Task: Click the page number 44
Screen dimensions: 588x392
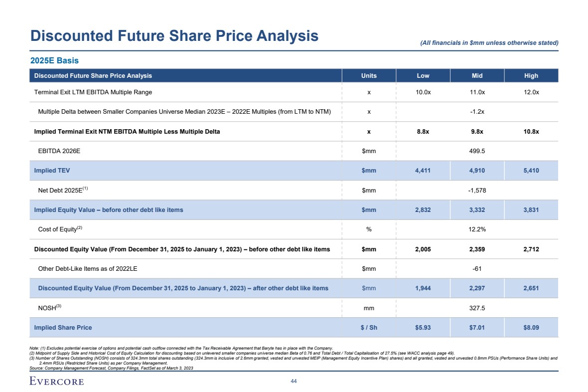Action: (294, 382)
